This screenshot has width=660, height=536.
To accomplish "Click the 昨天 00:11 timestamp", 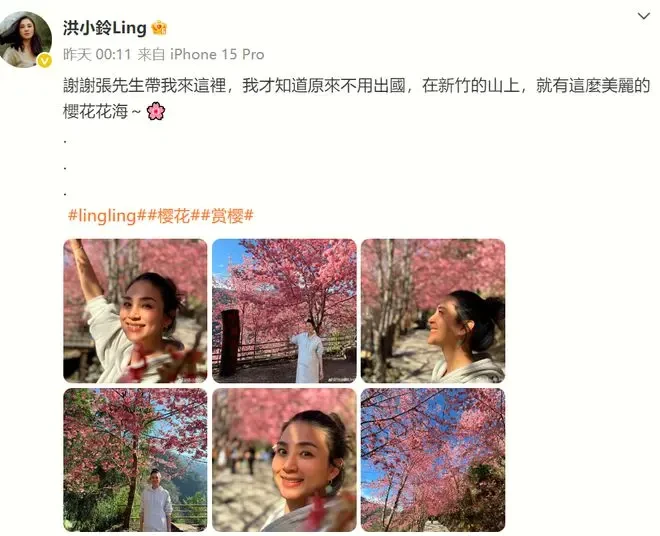I will (97, 54).
